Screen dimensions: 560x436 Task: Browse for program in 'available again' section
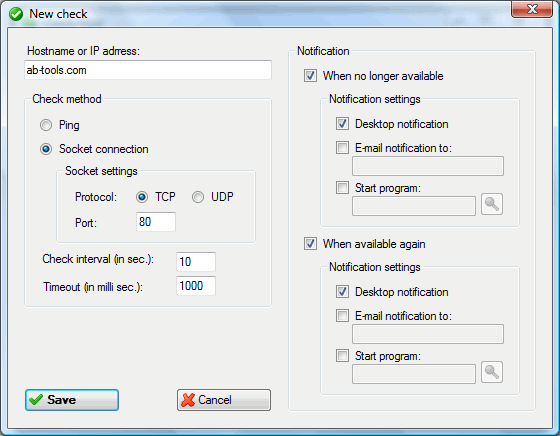[x=491, y=372]
